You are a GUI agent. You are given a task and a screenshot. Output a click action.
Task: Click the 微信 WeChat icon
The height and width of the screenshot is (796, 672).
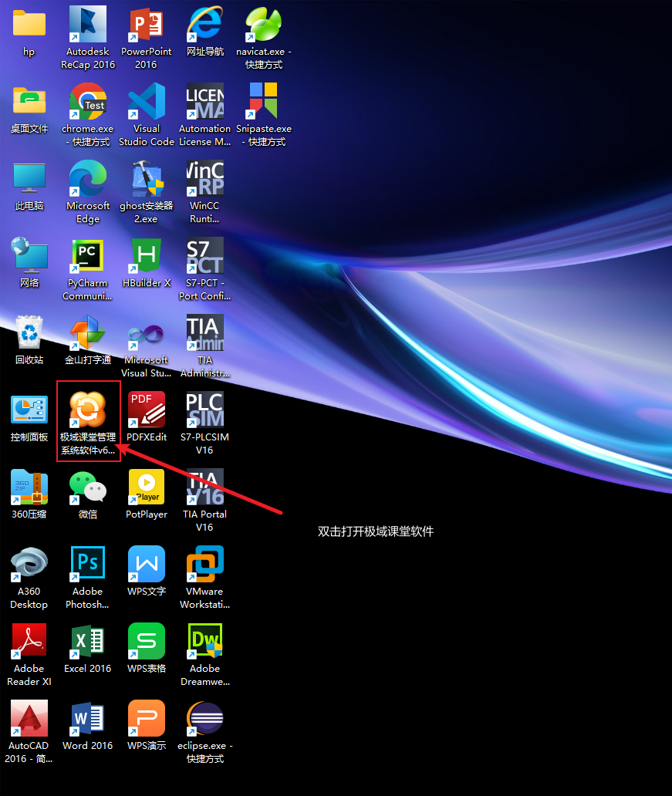coord(88,487)
